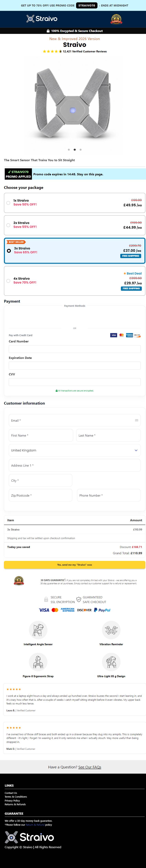The height and width of the screenshot is (868, 146).
Task: Click the green lock encrypted transactions note
Action: point(74,391)
